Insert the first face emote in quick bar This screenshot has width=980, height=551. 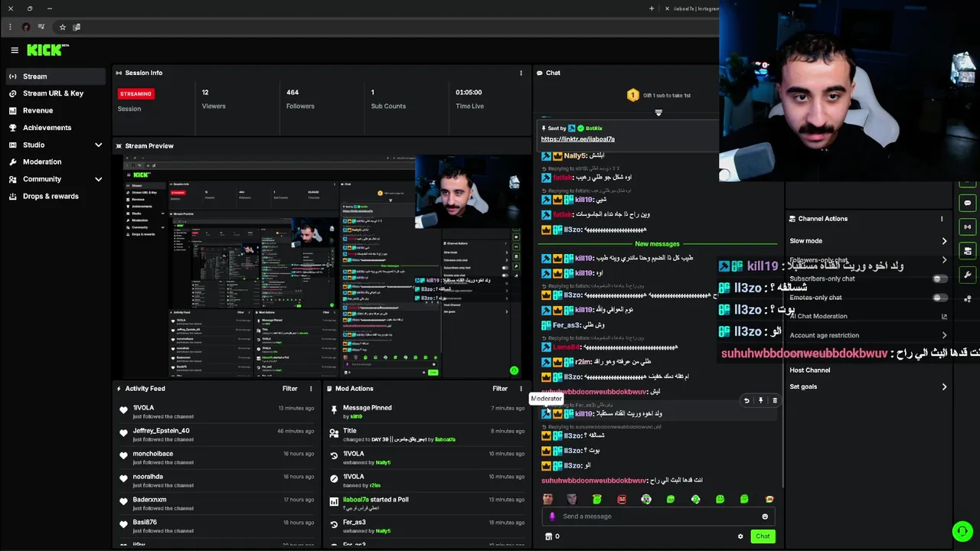pyautogui.click(x=547, y=499)
